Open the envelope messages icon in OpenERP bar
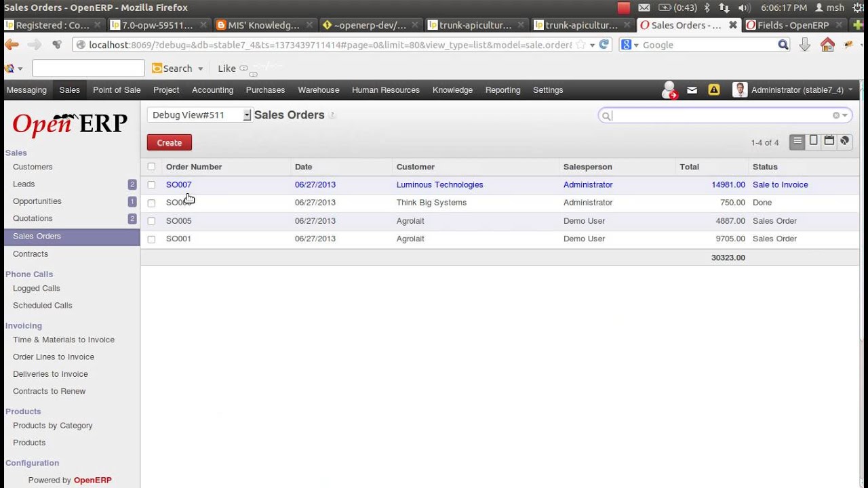Screen dimensions: 868x488 pos(692,89)
